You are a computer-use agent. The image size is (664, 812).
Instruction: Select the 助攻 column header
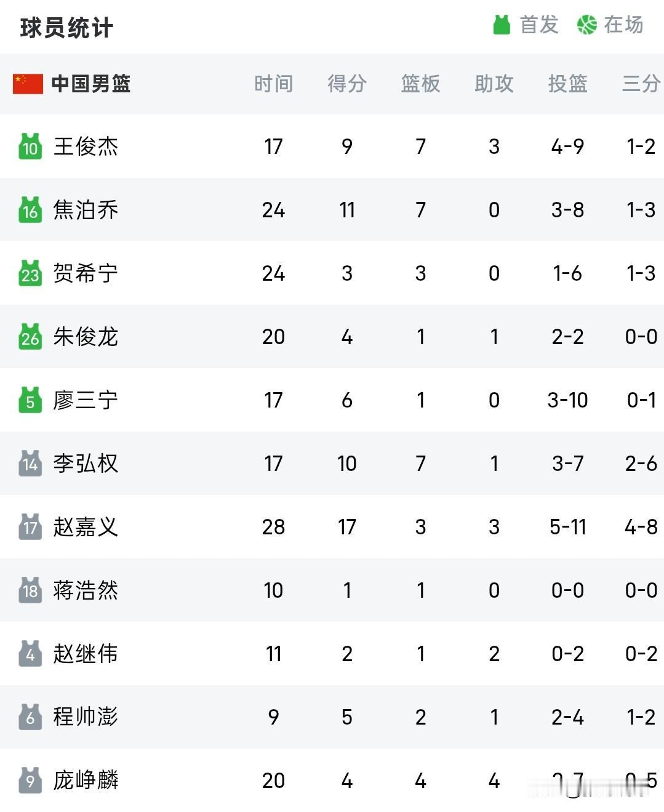(494, 84)
